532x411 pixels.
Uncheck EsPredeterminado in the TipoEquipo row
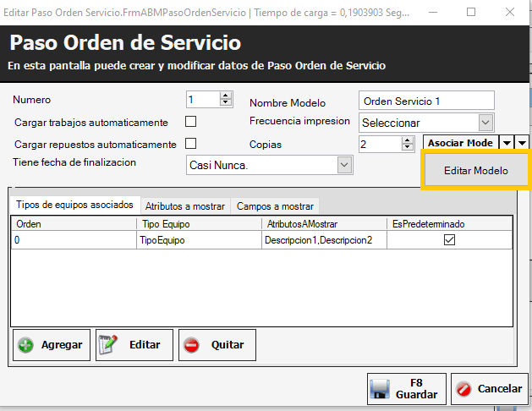click(449, 240)
